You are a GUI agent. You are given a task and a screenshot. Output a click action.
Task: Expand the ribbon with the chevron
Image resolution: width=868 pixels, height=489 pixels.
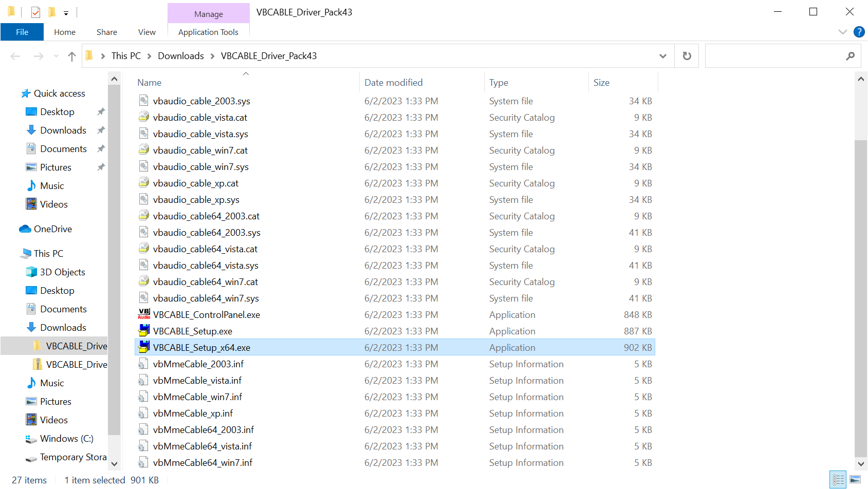pos(842,32)
